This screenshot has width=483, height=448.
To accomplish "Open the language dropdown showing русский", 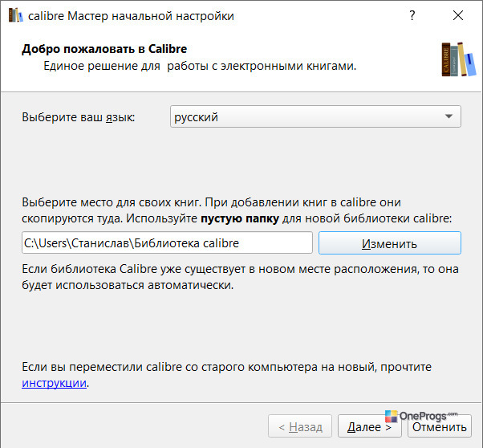I will (315, 116).
